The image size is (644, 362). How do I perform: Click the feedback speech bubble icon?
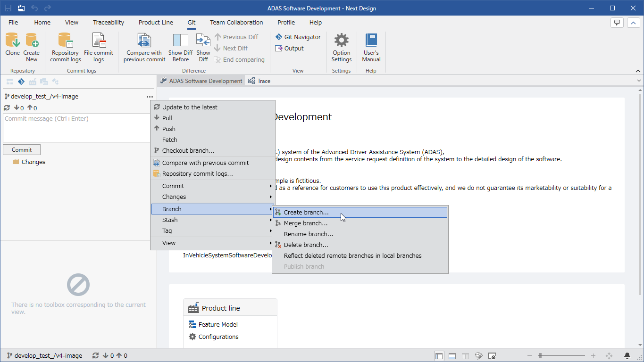point(617,22)
